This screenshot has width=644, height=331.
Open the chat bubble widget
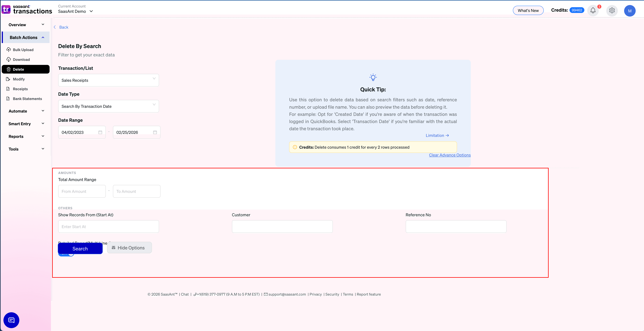pyautogui.click(x=11, y=320)
